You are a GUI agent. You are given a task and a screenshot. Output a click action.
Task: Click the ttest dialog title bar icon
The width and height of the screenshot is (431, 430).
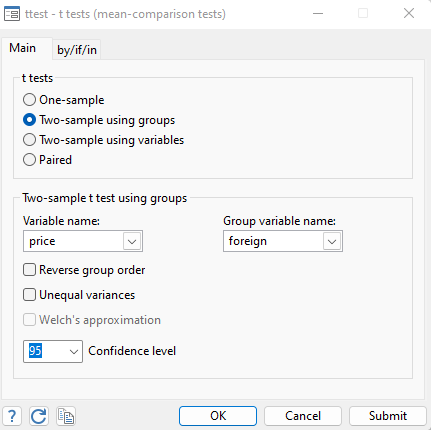tap(12, 14)
